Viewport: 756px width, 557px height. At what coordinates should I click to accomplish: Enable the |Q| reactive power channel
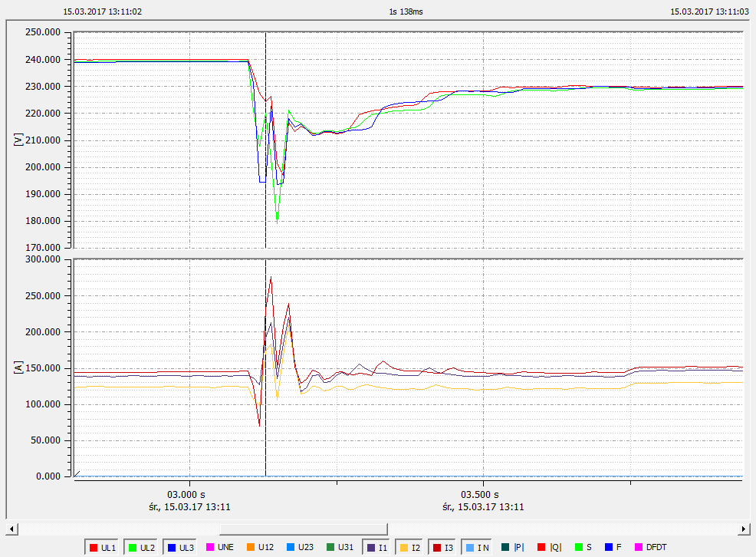click(550, 547)
